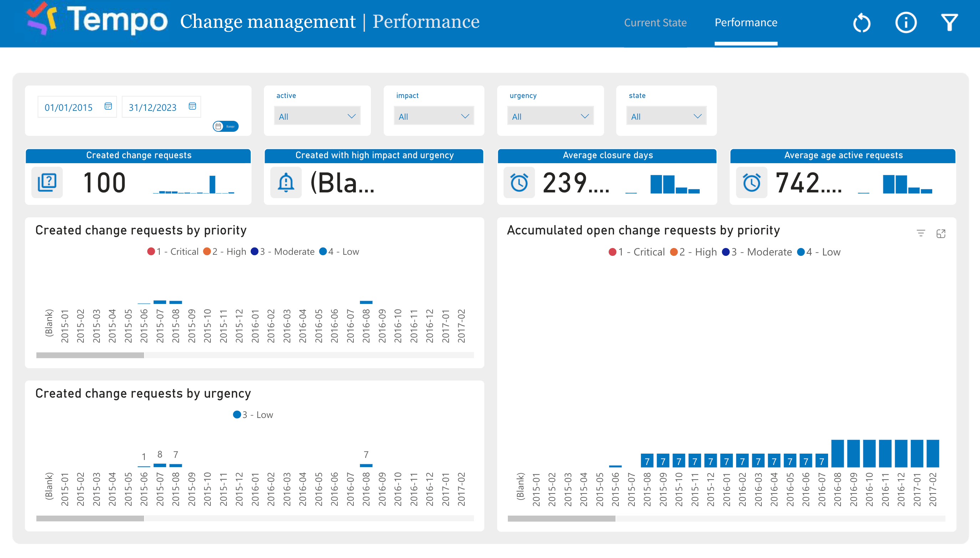Enter focus mode on the Accumulated chart

(942, 233)
